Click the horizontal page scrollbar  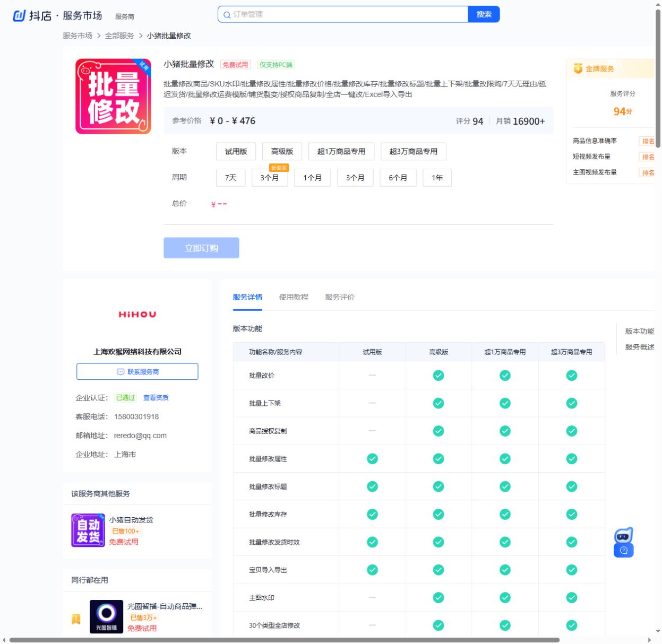pyautogui.click(x=285, y=640)
